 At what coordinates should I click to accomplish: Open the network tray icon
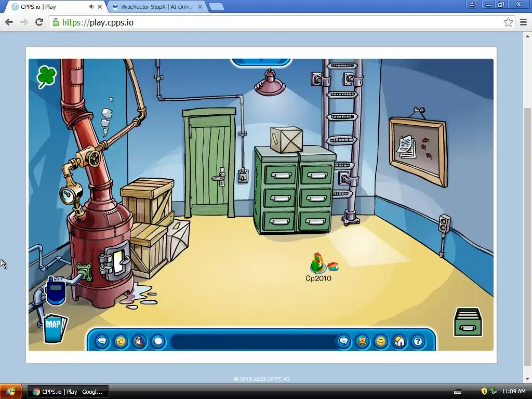point(494,391)
